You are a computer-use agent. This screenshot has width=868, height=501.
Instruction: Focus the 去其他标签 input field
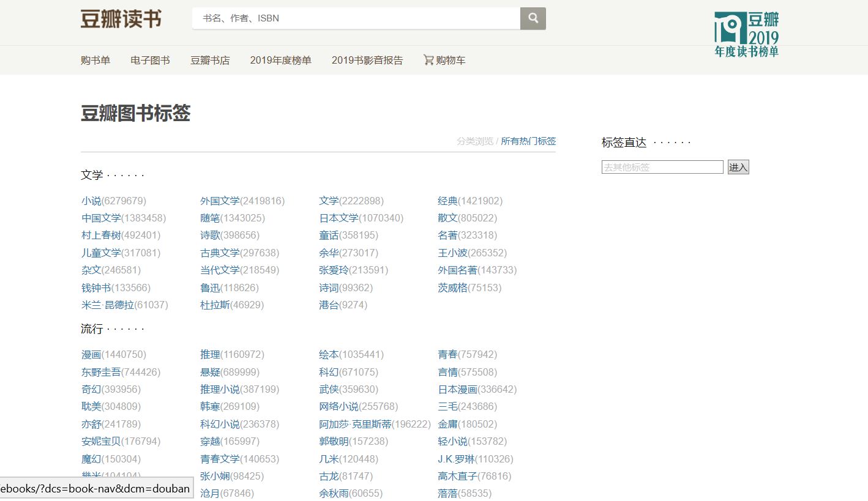(x=662, y=167)
